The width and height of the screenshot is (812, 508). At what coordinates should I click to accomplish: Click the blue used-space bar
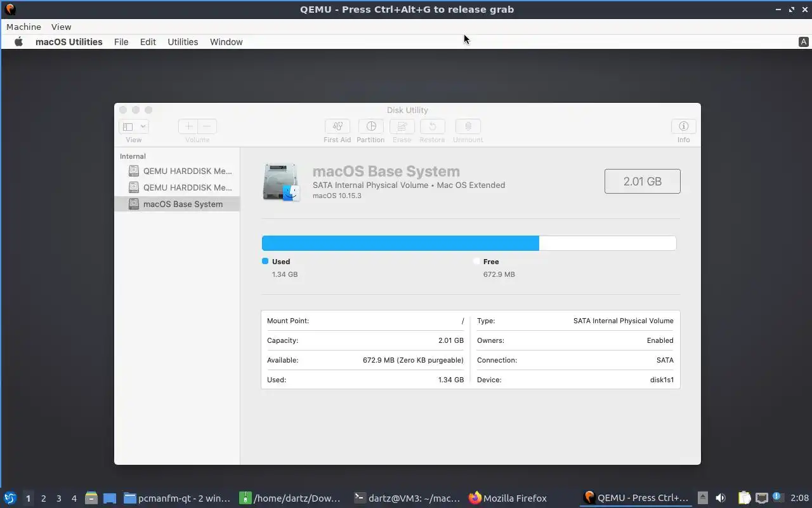[400, 243]
